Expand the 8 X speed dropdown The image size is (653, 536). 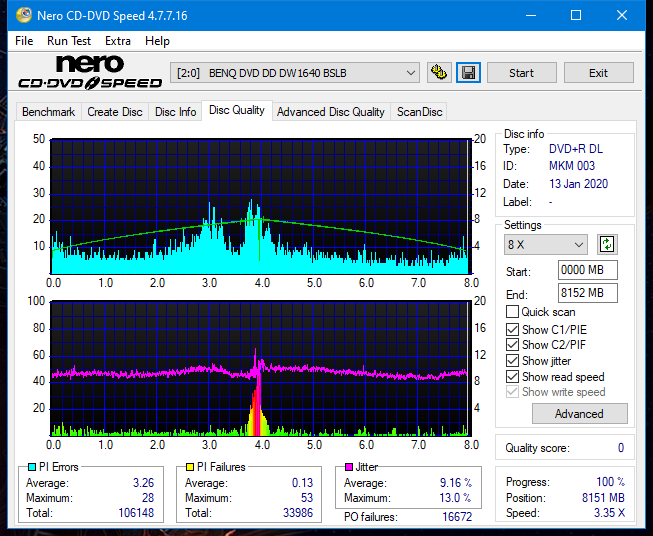tap(546, 244)
